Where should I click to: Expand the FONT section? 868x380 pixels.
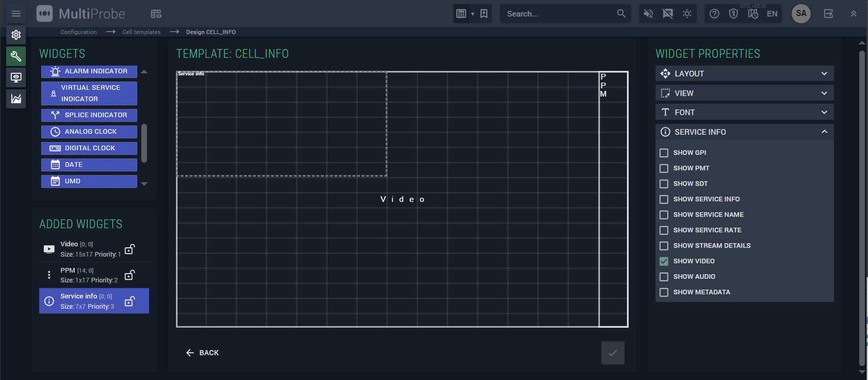click(744, 112)
